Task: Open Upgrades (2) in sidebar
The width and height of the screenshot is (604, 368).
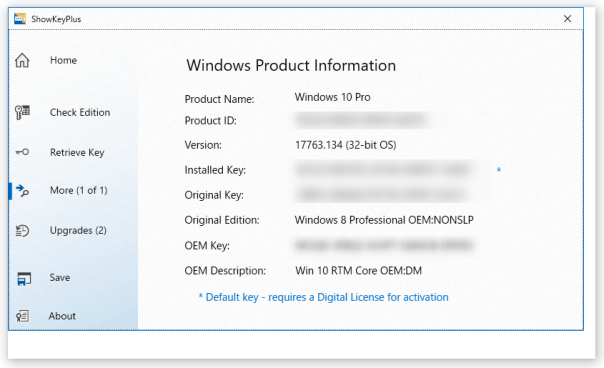Action: (x=78, y=230)
